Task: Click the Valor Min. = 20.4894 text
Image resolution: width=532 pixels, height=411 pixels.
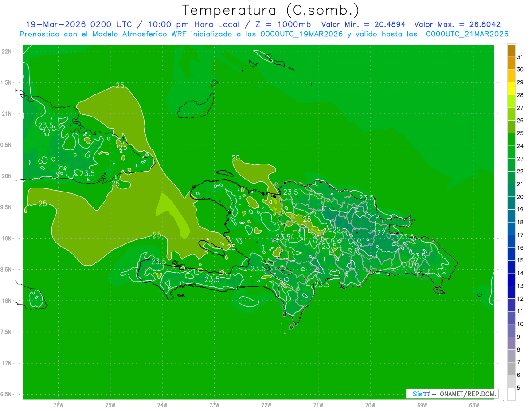Action: 364,24
